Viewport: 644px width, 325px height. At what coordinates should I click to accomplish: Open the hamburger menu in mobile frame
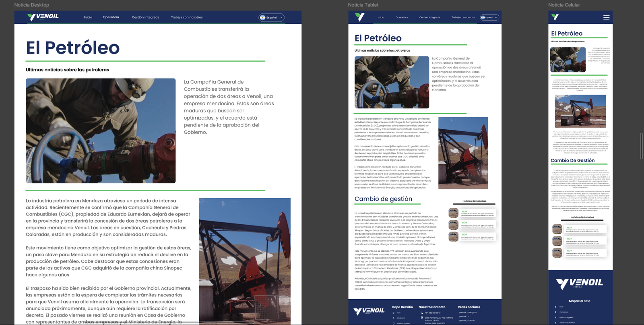pyautogui.click(x=606, y=17)
